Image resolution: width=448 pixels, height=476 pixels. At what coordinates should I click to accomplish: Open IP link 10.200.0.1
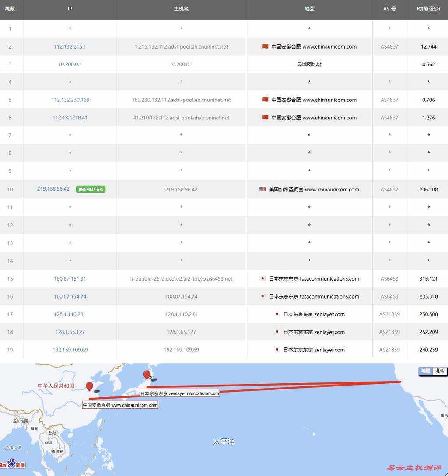[70, 64]
